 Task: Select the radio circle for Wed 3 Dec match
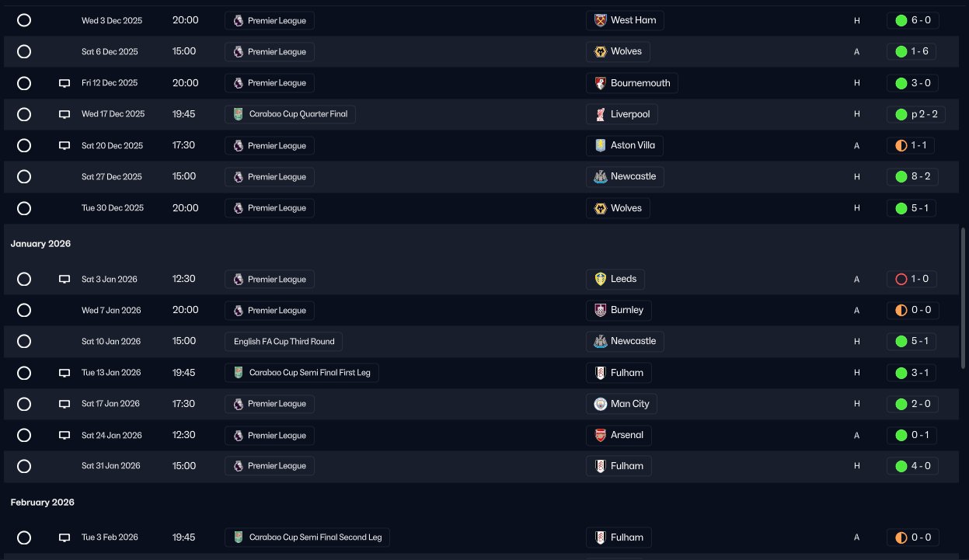click(x=24, y=20)
